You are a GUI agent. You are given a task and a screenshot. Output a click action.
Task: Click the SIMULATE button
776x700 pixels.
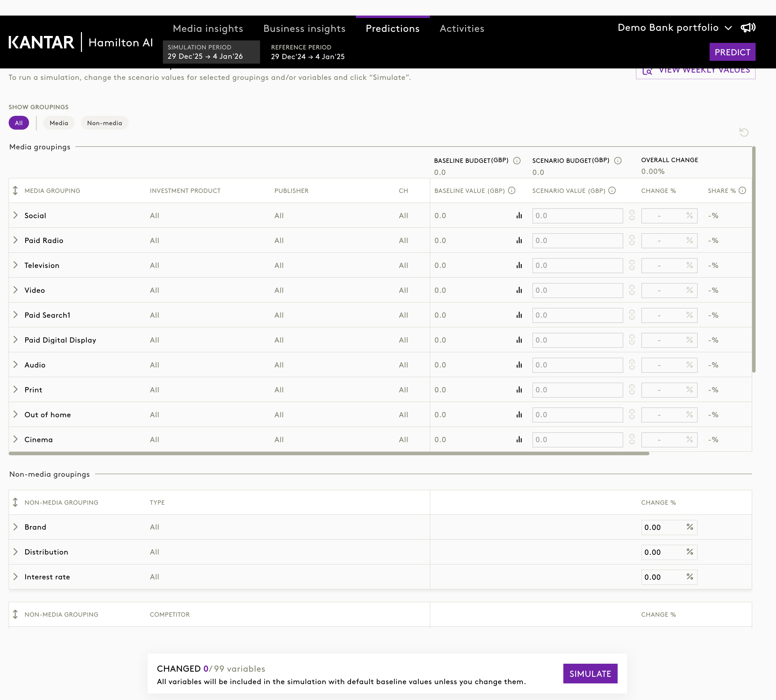[590, 673]
